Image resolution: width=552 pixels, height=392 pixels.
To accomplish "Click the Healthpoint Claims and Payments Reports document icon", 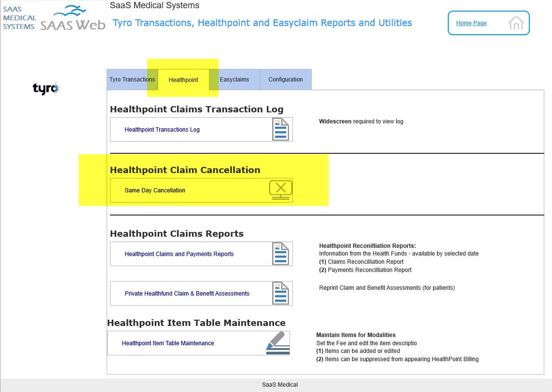I will 280,254.
